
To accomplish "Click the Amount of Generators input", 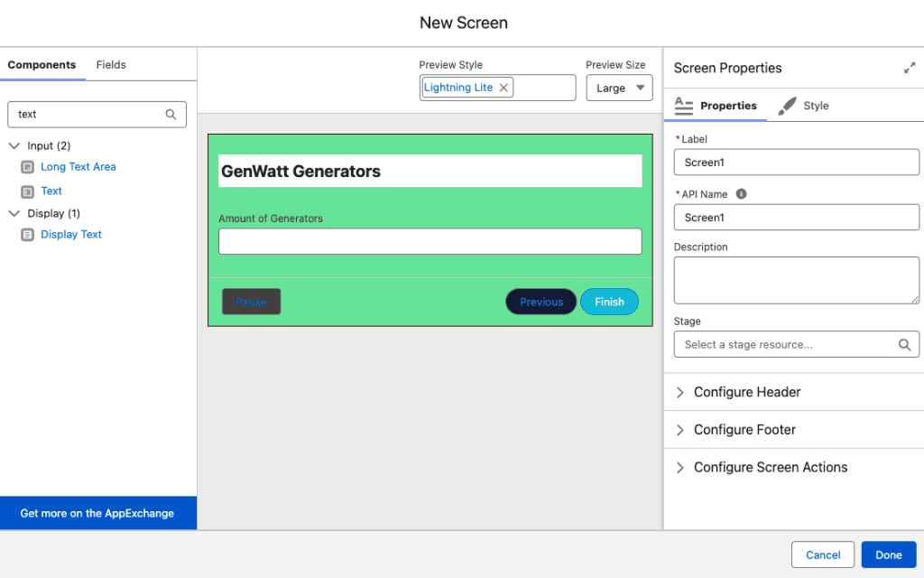I will [430, 242].
